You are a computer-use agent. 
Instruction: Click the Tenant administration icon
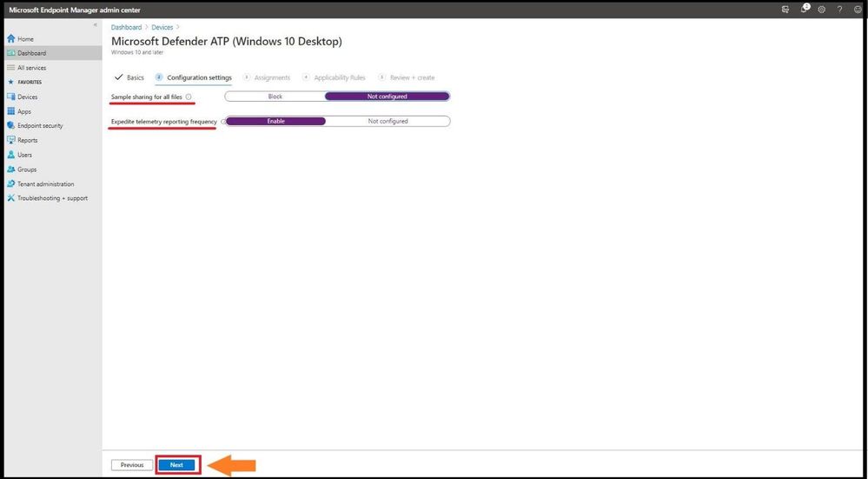[x=10, y=183]
